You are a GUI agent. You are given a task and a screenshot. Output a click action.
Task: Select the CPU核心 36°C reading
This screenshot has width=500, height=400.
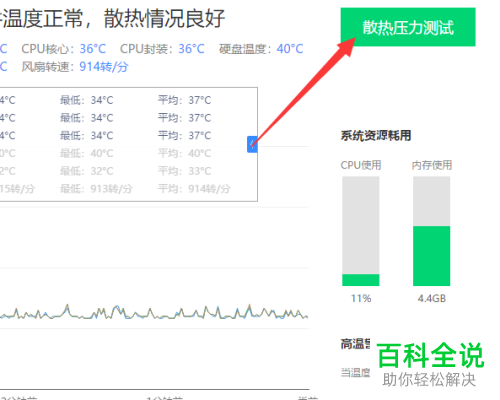[x=64, y=49]
